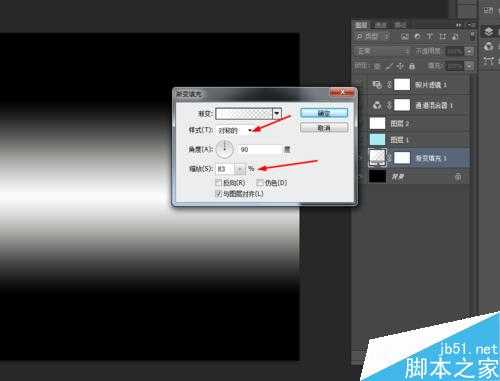Click the layer mask thumbnail of 照片滤镜 1
Viewport: 500px width, 381px height.
[x=402, y=85]
